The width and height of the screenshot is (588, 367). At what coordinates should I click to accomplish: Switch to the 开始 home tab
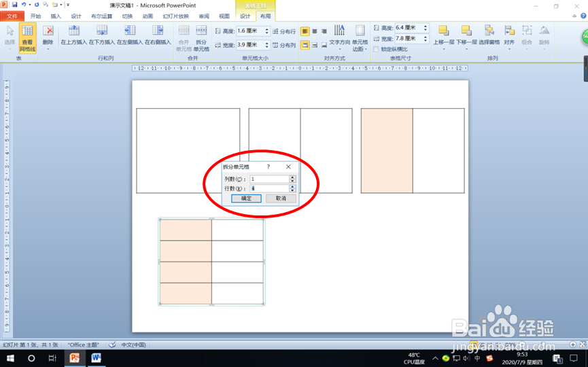point(35,16)
